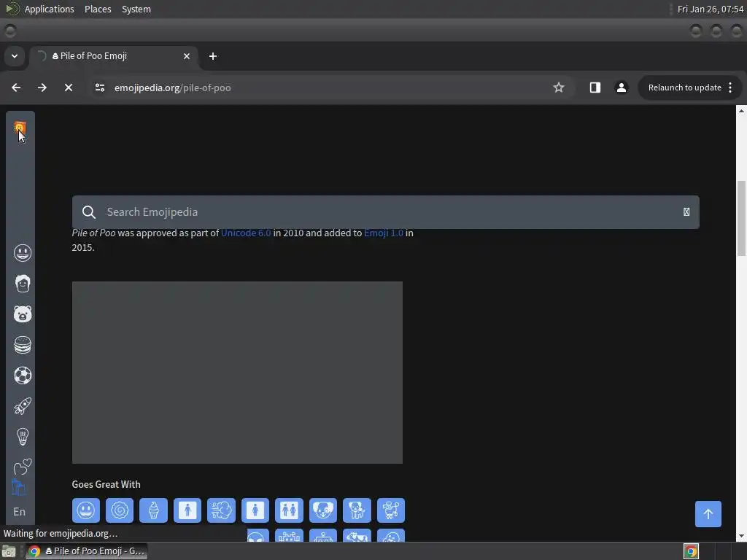Click scrollbar up arrow
Viewport: 747px width, 560px height.
click(741, 111)
